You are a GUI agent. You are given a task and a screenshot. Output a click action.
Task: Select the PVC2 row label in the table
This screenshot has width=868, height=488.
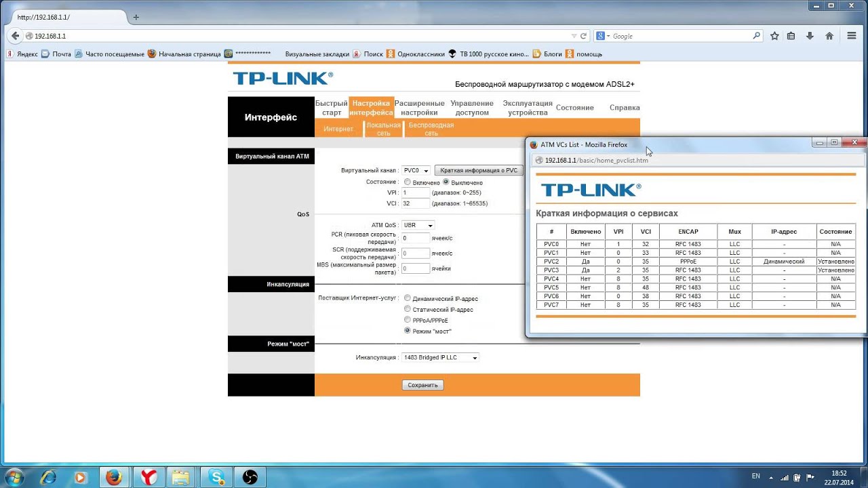[x=551, y=261]
